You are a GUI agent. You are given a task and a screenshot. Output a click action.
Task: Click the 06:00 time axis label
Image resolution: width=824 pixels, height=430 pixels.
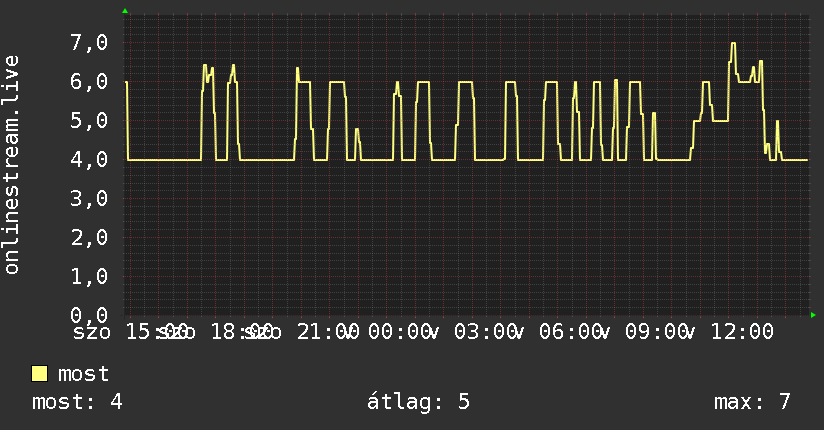tap(570, 332)
